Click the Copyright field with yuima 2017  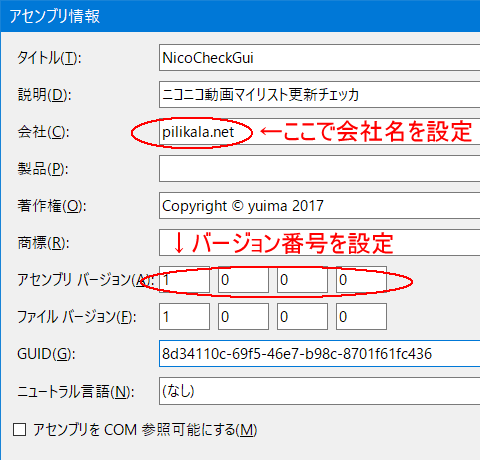point(319,205)
